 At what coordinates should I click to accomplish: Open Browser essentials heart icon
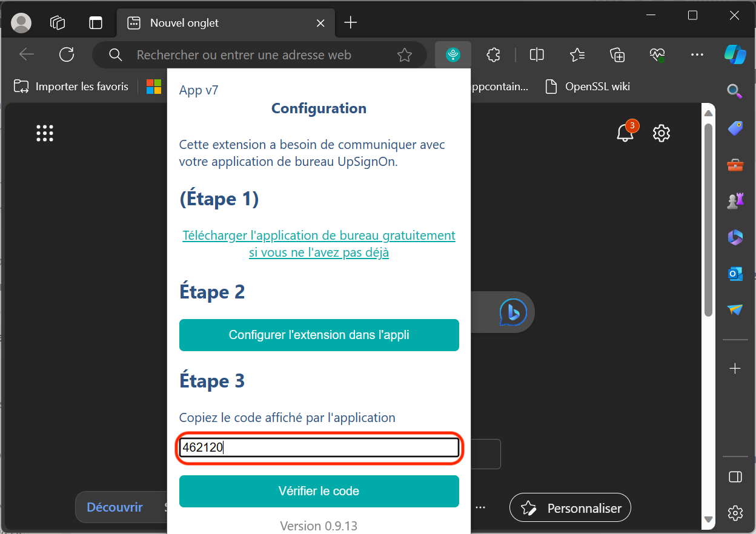(657, 55)
